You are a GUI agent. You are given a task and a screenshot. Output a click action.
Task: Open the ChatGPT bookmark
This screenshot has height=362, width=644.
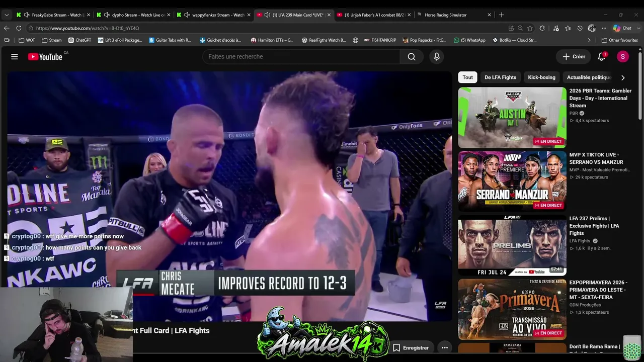pos(79,40)
